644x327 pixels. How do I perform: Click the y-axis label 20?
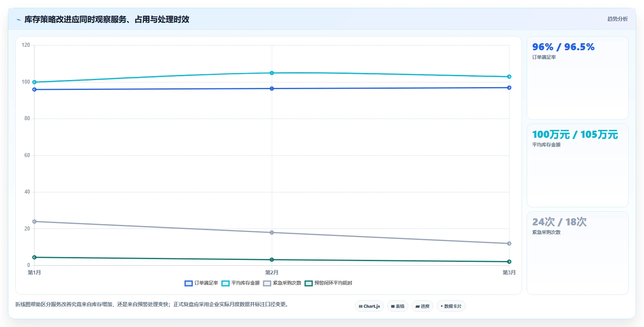27,228
